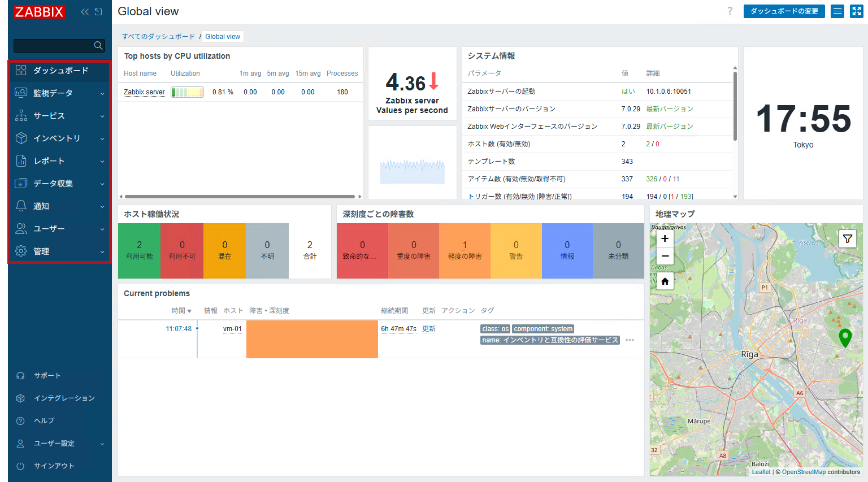Sort problems by 時間 column
Screen dimensions: 868x482
pos(181,311)
